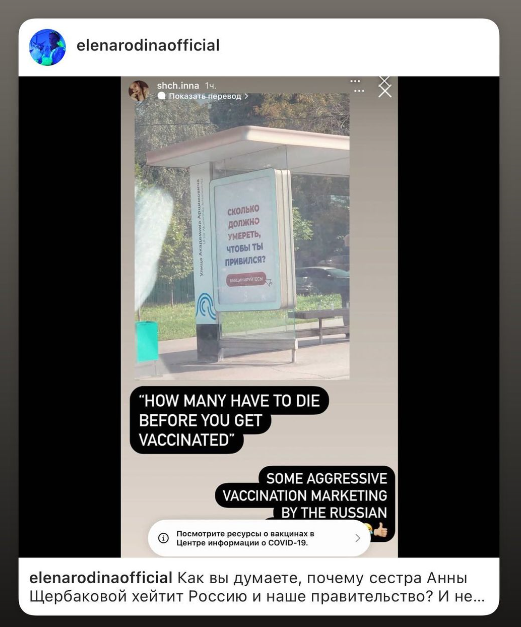
Task: Tap the shch.inna story avatar
Action: tap(138, 90)
